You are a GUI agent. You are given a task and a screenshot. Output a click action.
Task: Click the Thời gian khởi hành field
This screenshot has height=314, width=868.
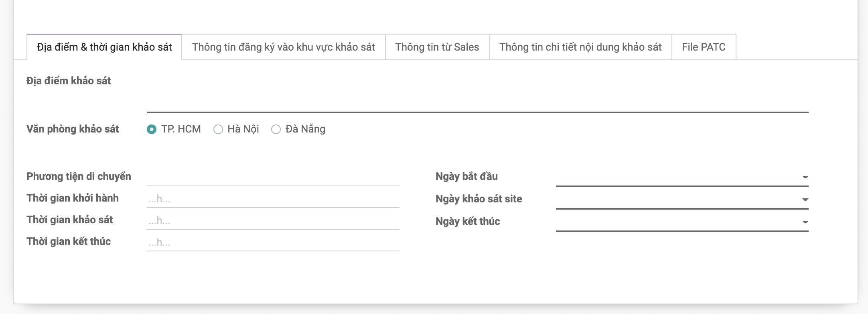pyautogui.click(x=273, y=199)
